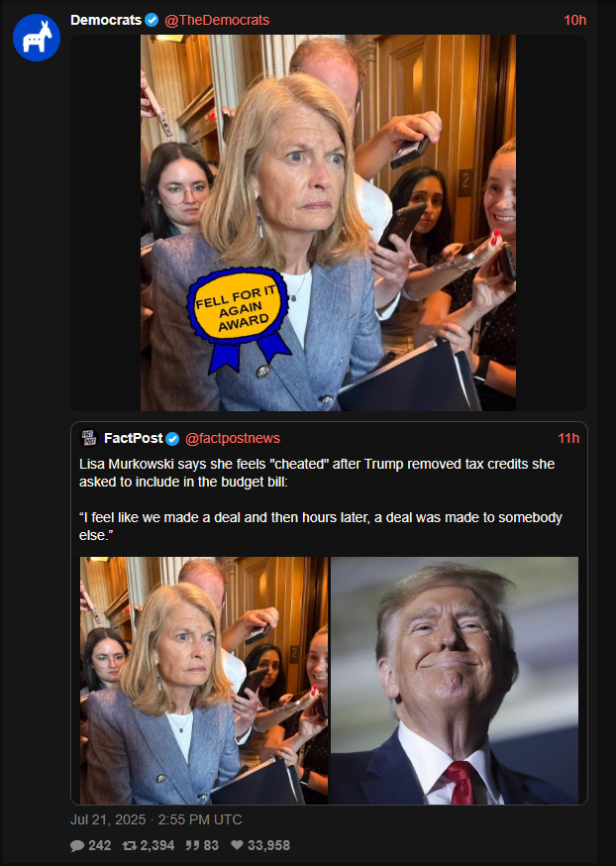The image size is (616, 866).
Task: Click the Democrats display name
Action: point(106,20)
